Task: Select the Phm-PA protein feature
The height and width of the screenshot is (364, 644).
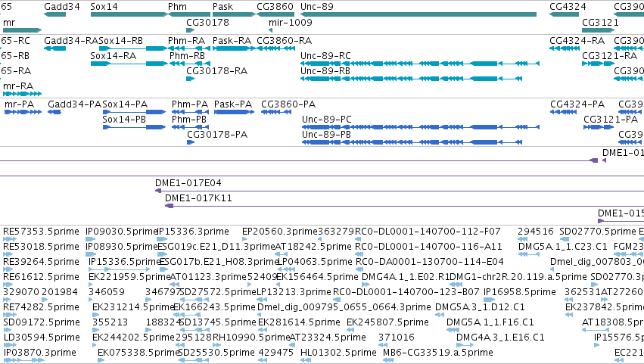Action: (x=189, y=112)
